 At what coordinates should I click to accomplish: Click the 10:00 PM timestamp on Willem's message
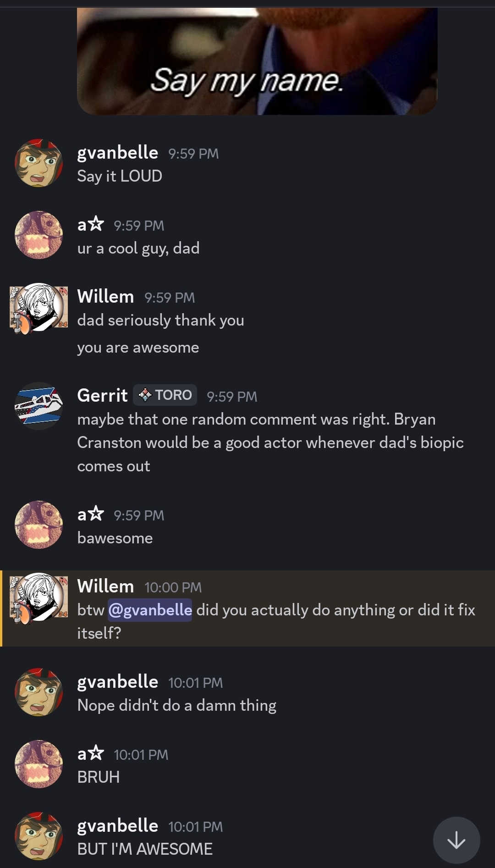pos(173,587)
